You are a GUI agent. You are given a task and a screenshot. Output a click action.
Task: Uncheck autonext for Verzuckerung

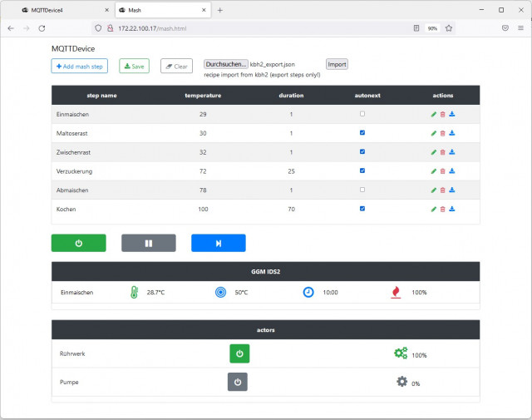(x=362, y=170)
